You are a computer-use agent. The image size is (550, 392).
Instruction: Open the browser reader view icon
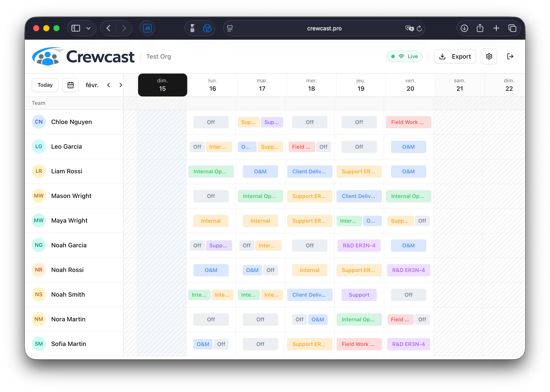[229, 28]
